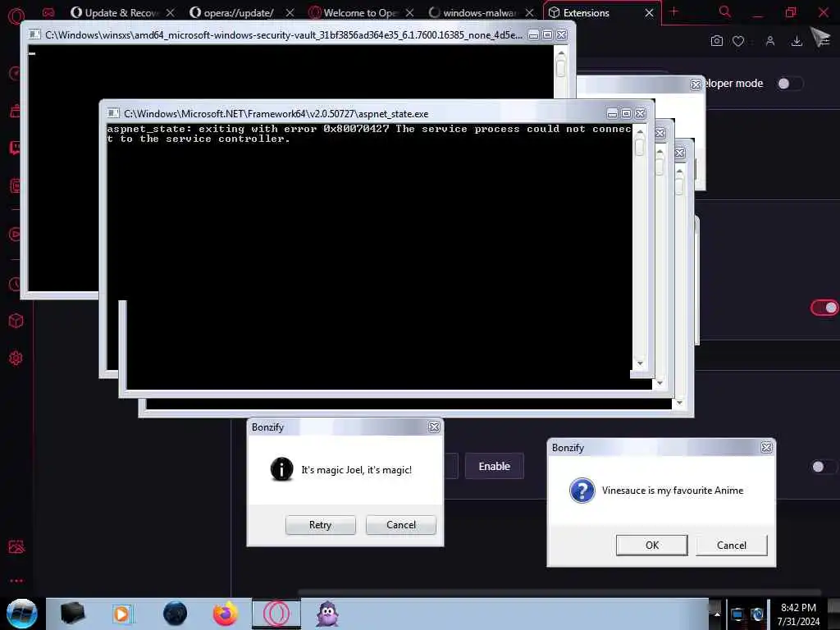Open Twitch in the Opera sidebar

coord(15,148)
